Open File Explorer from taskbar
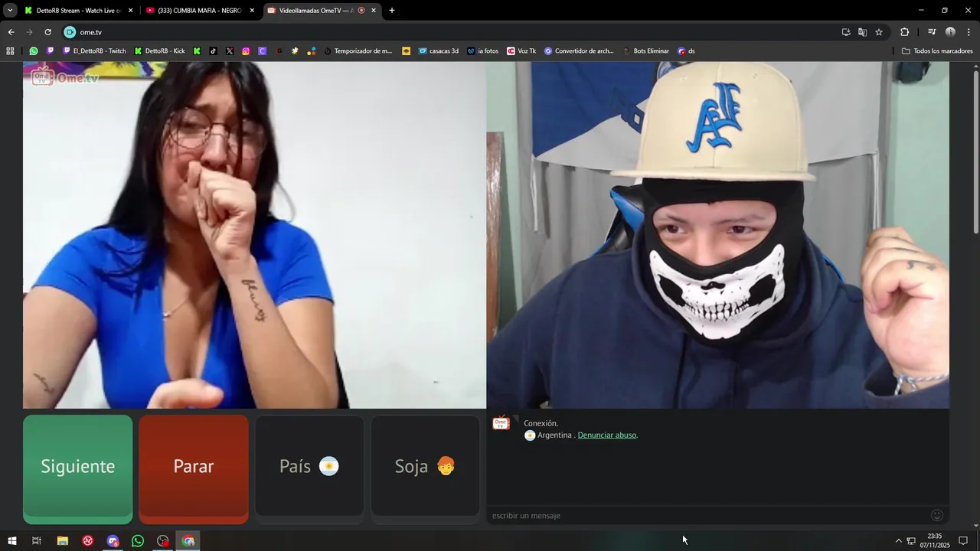 point(63,541)
